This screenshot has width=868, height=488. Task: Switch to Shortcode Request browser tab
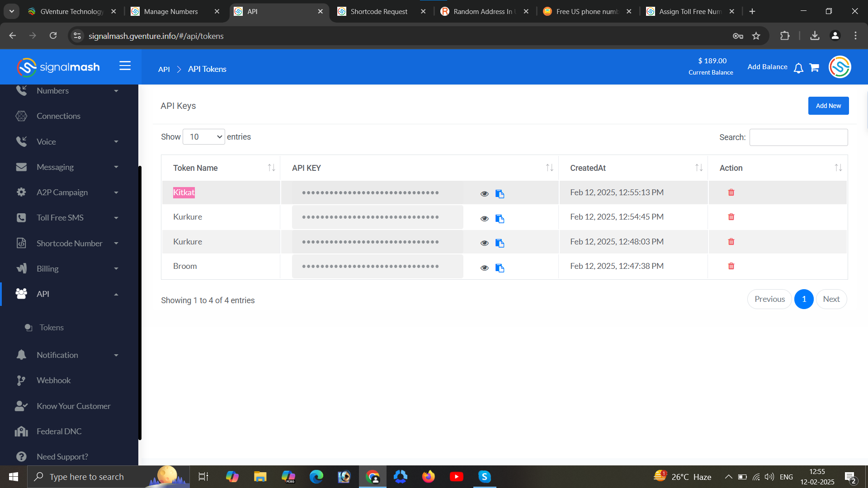[379, 11]
